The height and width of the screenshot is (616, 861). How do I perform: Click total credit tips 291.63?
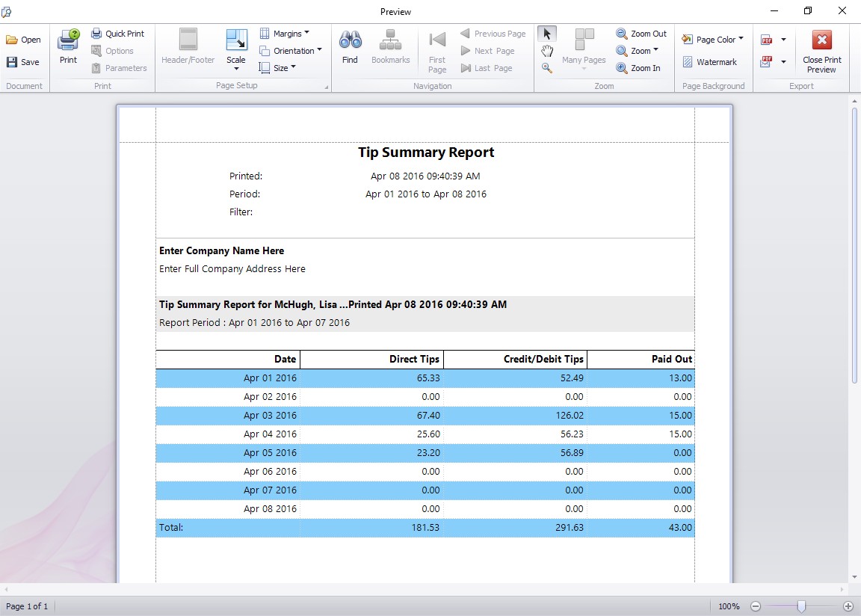click(570, 528)
